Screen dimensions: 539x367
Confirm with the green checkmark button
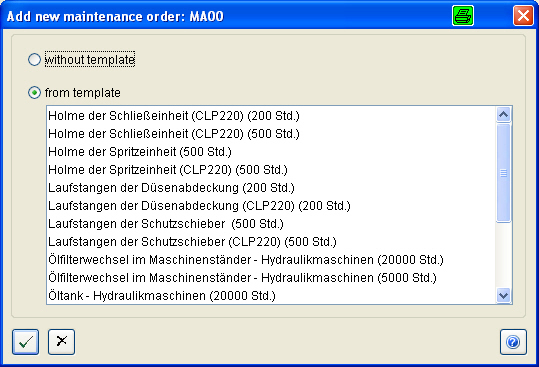pos(25,342)
